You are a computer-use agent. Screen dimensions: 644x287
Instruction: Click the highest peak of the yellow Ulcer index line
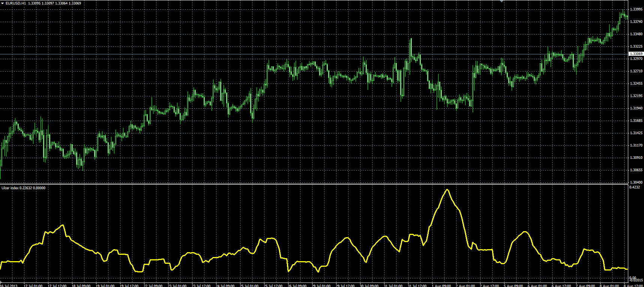click(447, 190)
